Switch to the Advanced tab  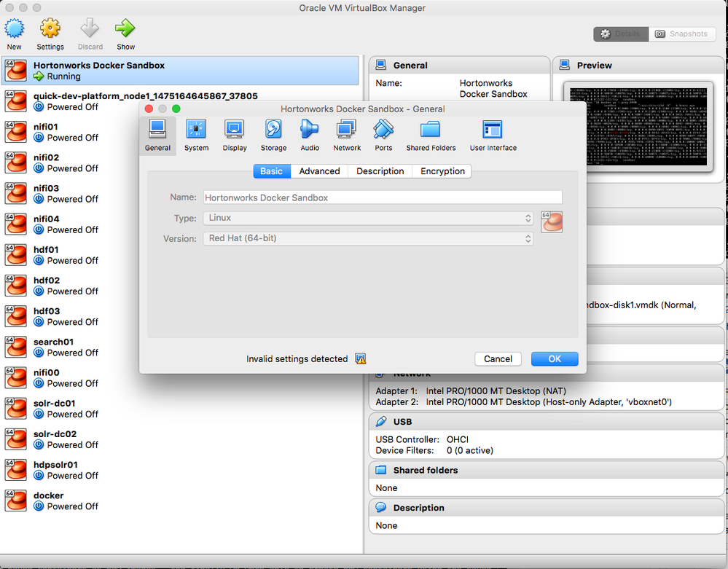(x=319, y=170)
